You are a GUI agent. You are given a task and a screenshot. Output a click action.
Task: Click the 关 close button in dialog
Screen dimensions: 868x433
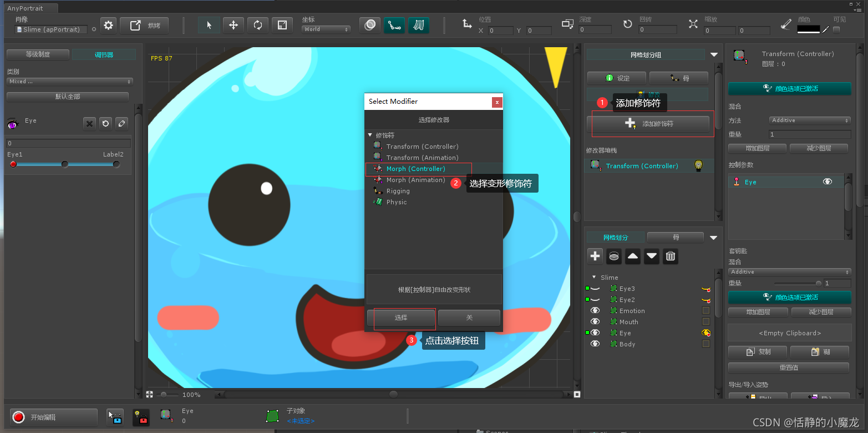click(x=469, y=318)
